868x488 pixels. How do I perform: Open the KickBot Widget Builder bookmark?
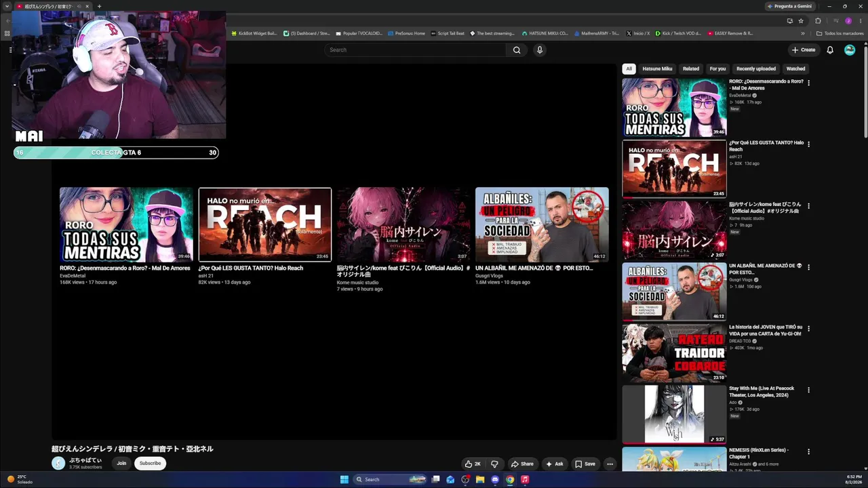(254, 33)
